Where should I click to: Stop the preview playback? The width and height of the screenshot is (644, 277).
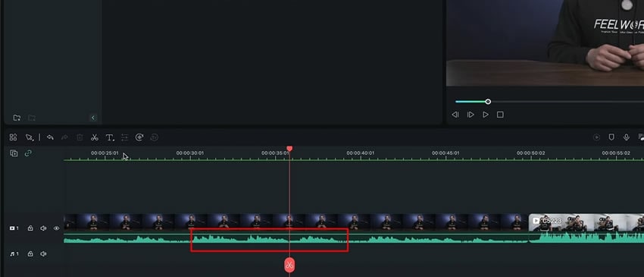click(500, 115)
